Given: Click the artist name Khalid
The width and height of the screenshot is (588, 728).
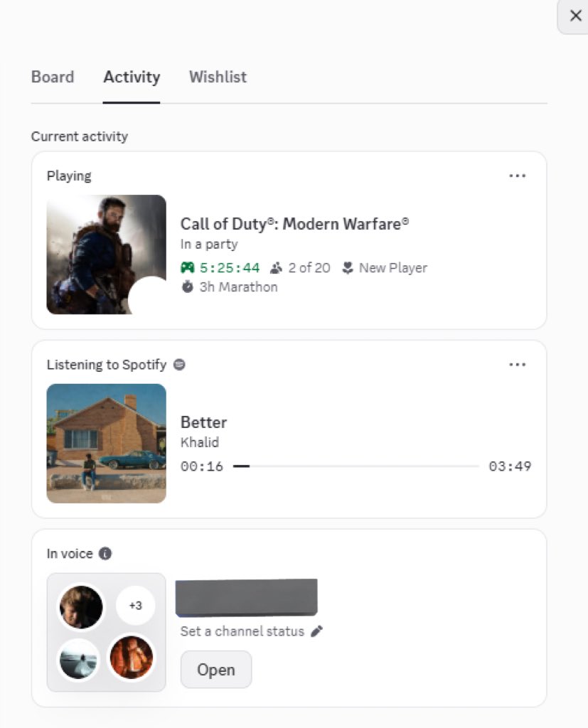Looking at the screenshot, I should pyautogui.click(x=200, y=442).
